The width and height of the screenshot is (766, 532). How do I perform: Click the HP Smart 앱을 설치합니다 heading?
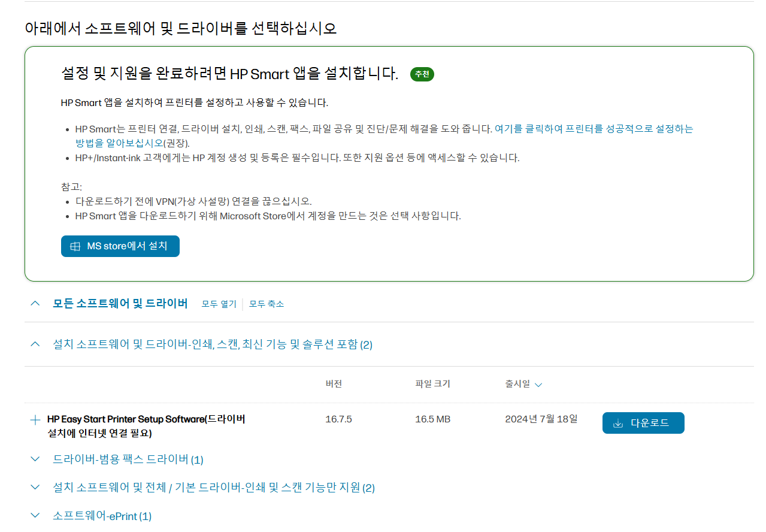pos(230,74)
